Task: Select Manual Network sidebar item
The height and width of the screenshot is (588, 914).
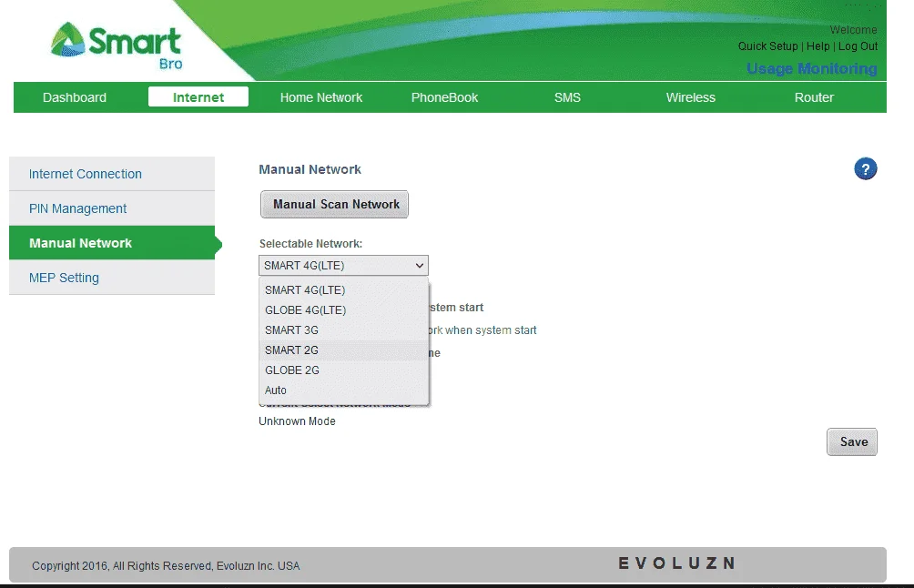Action: pyautogui.click(x=112, y=243)
